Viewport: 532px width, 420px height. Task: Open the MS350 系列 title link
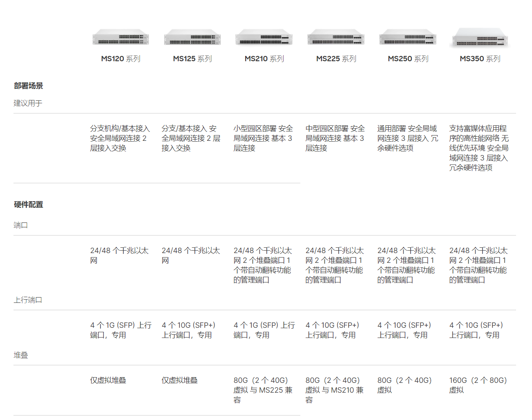(480, 59)
